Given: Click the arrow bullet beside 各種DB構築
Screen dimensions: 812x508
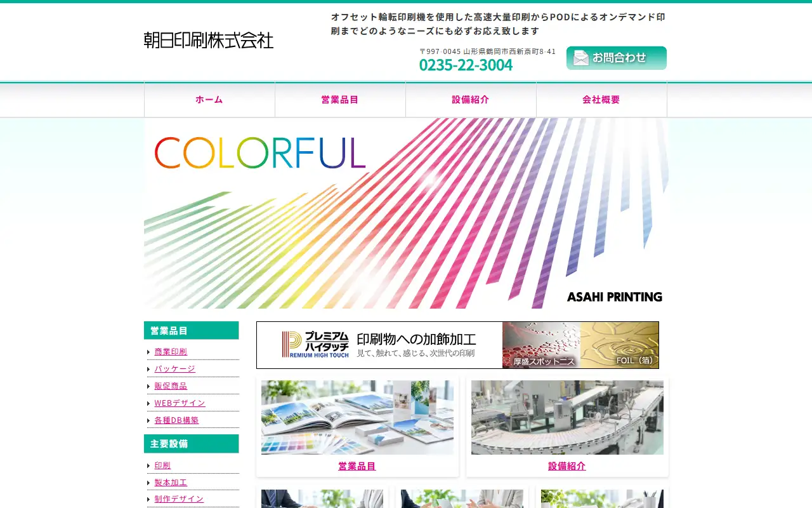Looking at the screenshot, I should coord(148,421).
